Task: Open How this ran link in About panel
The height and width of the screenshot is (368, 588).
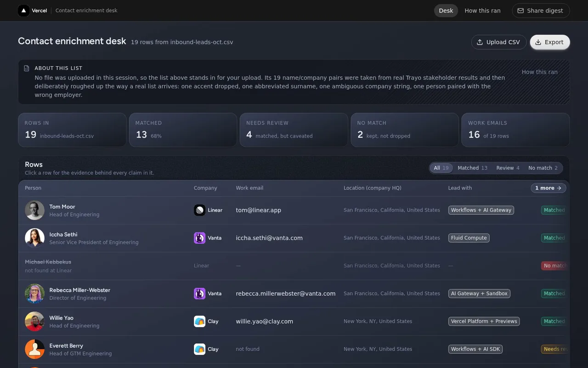Action: 539,72
